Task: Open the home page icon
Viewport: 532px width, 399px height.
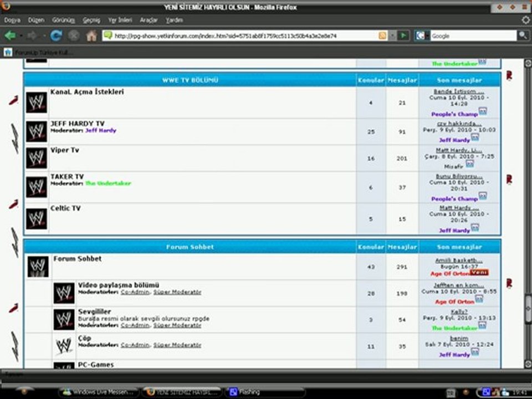Action: (91, 35)
